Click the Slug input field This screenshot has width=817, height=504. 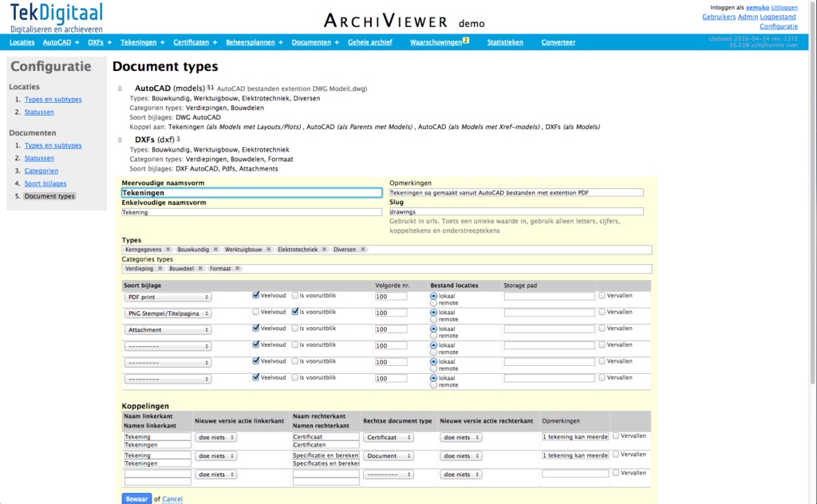(516, 211)
